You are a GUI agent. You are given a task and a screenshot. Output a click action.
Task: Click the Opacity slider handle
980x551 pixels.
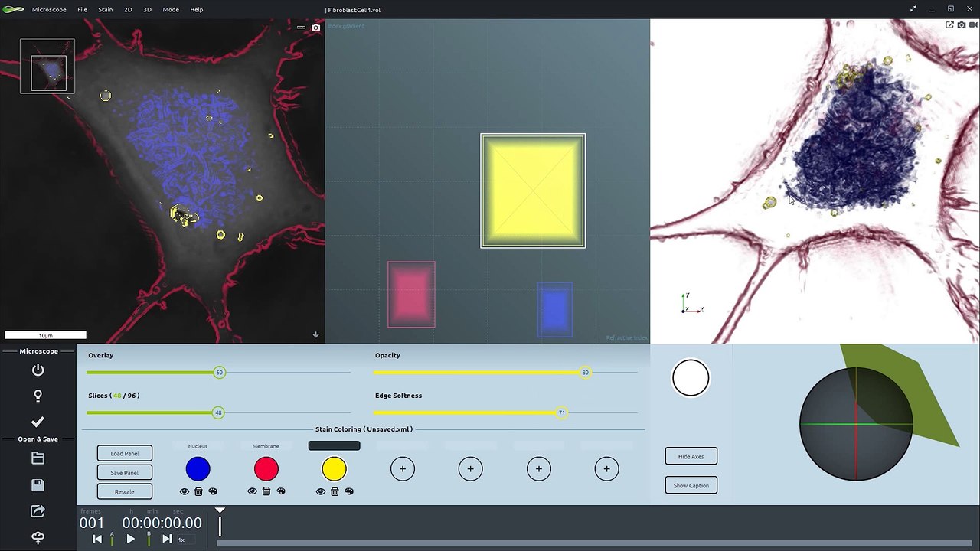(585, 373)
